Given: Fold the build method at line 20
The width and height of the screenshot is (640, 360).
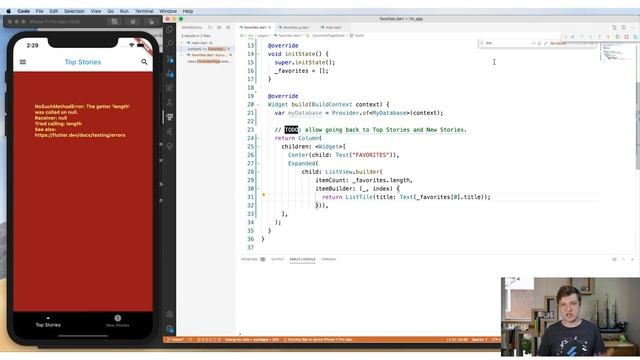Looking at the screenshot, I should [258, 104].
